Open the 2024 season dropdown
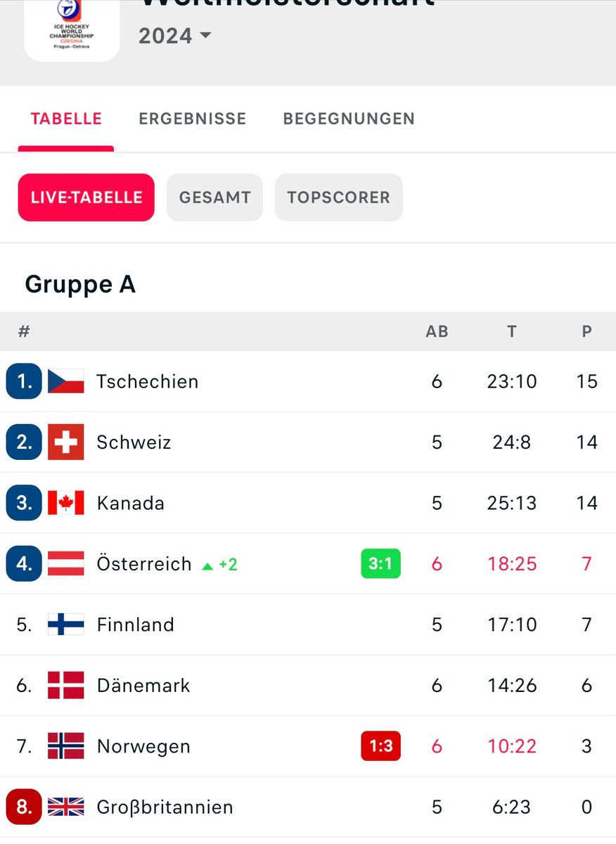Viewport: 616px width, 844px height. pos(174,35)
